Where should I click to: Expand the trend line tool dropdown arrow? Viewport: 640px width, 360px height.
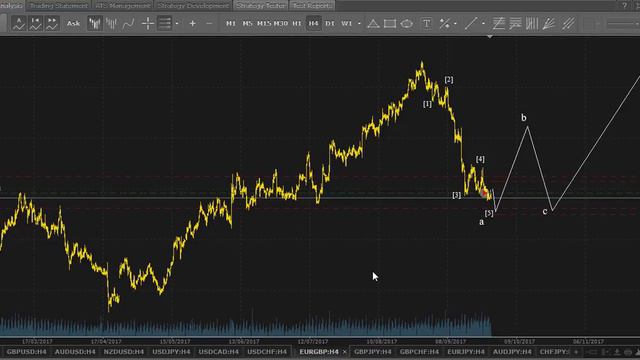point(483,24)
